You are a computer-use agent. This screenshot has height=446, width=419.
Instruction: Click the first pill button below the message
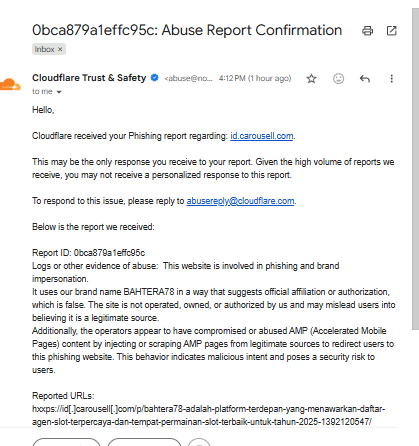tap(66, 442)
